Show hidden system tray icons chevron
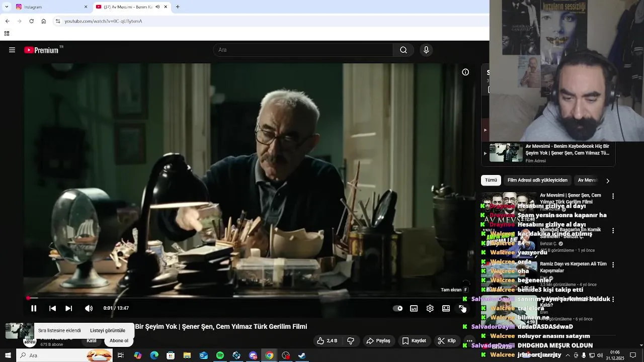Image resolution: width=644 pixels, height=362 pixels. (x=568, y=355)
